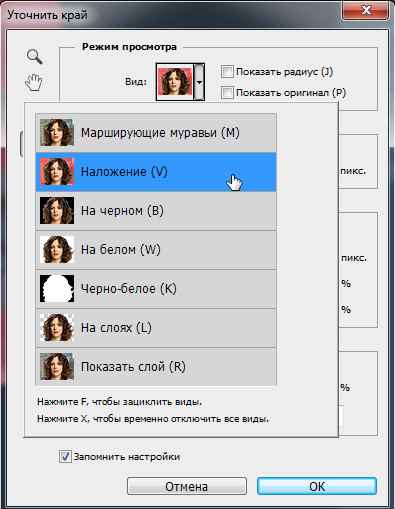This screenshot has width=395, height=509.
Task: Open the Вид view mode dropdown arrow
Action: [x=199, y=82]
